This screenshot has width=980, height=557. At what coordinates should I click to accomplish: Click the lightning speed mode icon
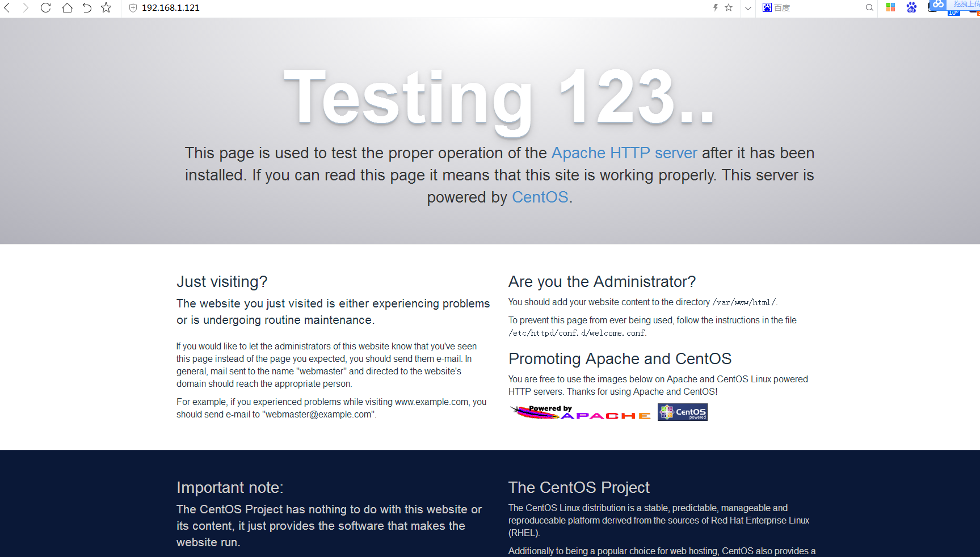click(x=716, y=7)
